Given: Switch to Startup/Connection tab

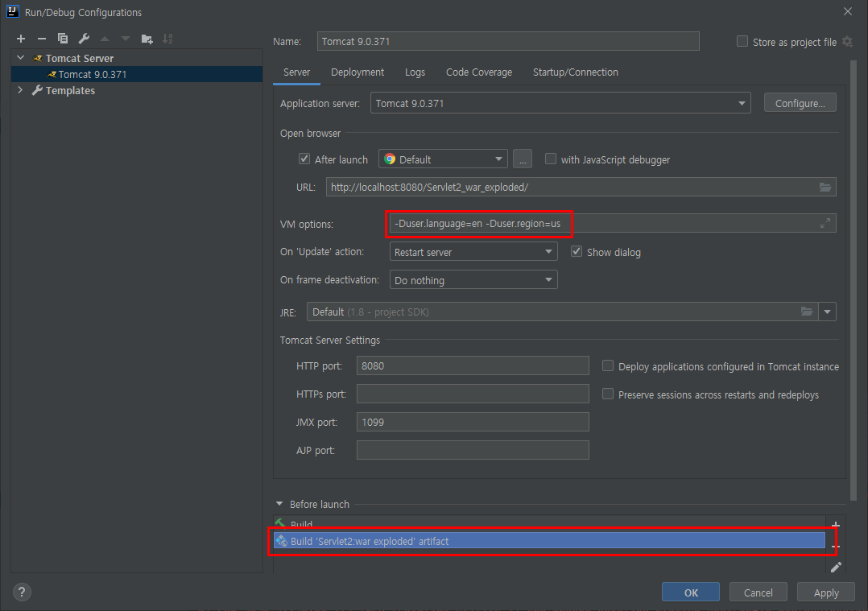Looking at the screenshot, I should (x=575, y=72).
